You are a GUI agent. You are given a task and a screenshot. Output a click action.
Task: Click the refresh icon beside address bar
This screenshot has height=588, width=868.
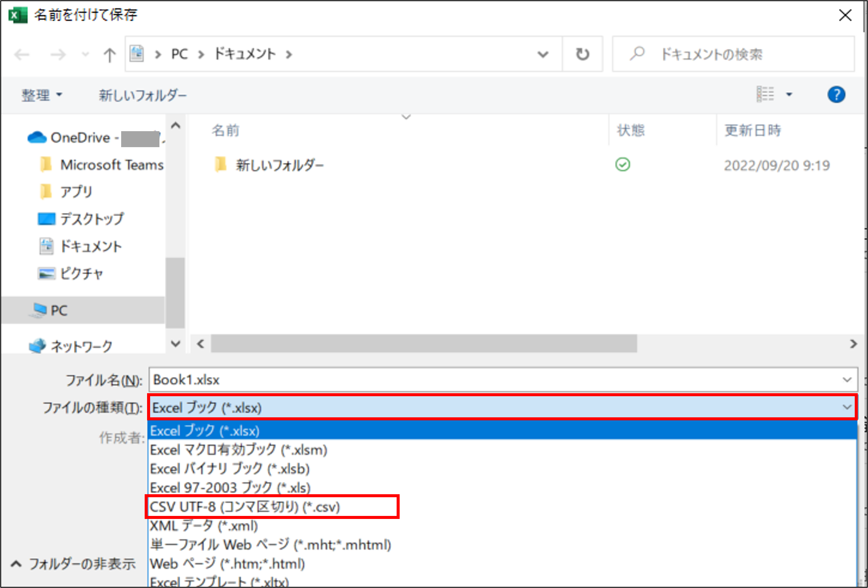(x=582, y=55)
